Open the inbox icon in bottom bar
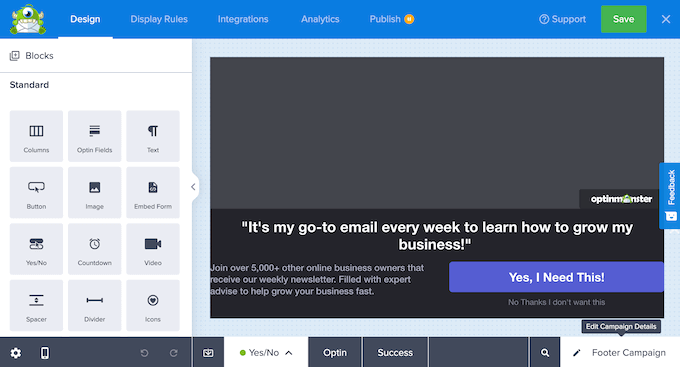 click(208, 353)
